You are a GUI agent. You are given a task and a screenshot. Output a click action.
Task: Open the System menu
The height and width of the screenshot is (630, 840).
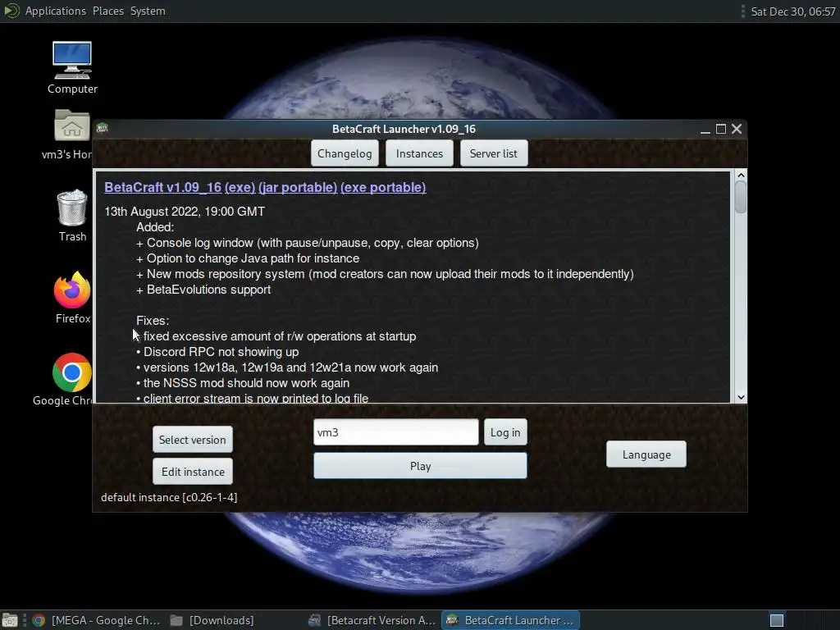(x=148, y=11)
